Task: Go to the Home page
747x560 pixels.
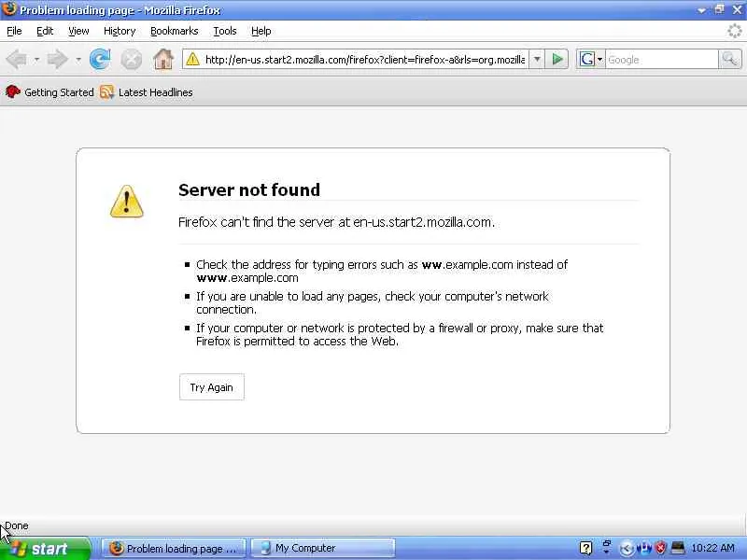Action: (162, 60)
